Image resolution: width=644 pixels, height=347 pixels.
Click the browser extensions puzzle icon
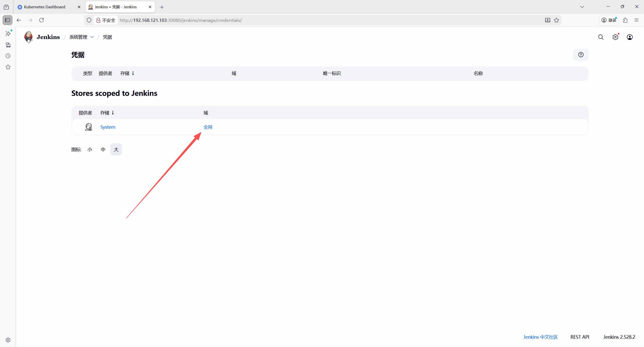[x=625, y=20]
